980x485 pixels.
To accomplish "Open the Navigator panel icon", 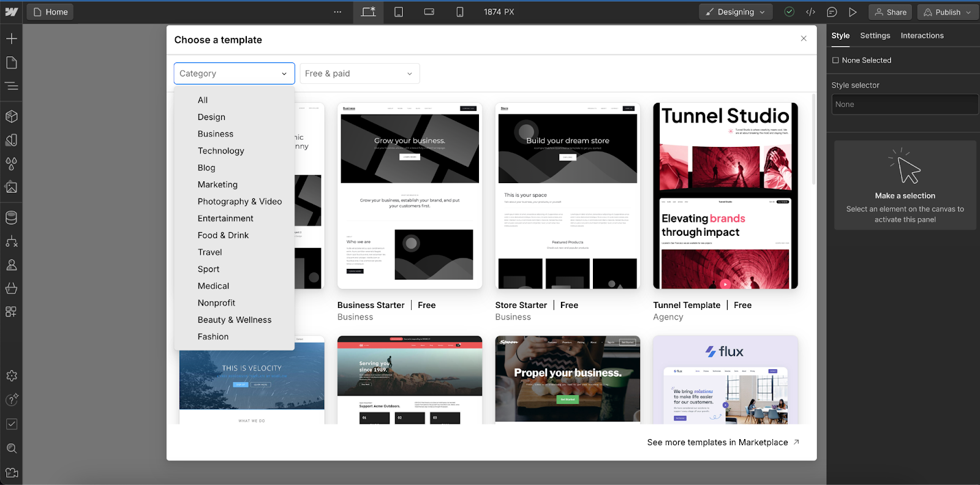I will coord(11,86).
